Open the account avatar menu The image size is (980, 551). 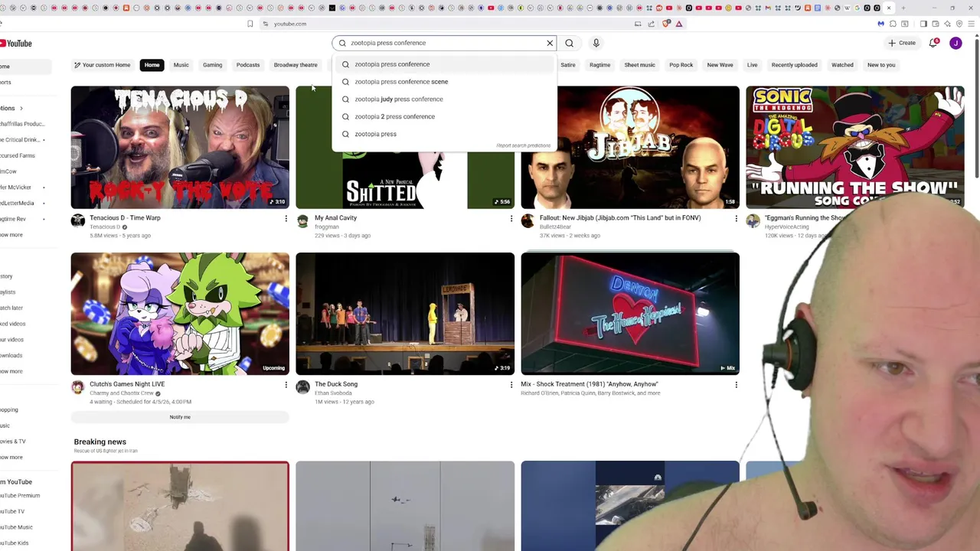[x=955, y=43]
